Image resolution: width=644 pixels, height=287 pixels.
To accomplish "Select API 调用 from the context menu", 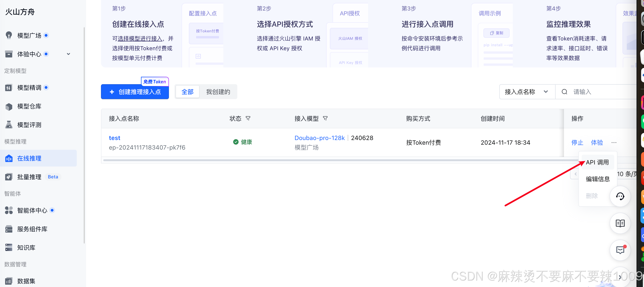I will coord(597,163).
